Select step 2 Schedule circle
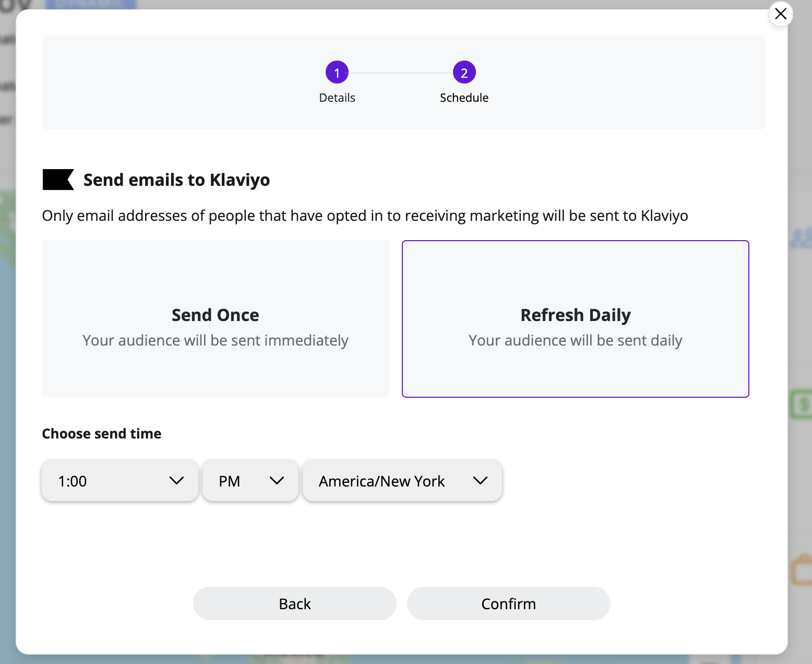The width and height of the screenshot is (812, 664). [x=464, y=73]
